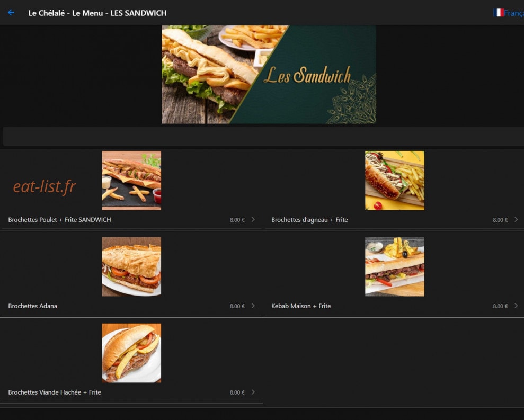Open the Brochettes Adana sandwich photo
Image resolution: width=524 pixels, height=420 pixels.
(x=131, y=266)
